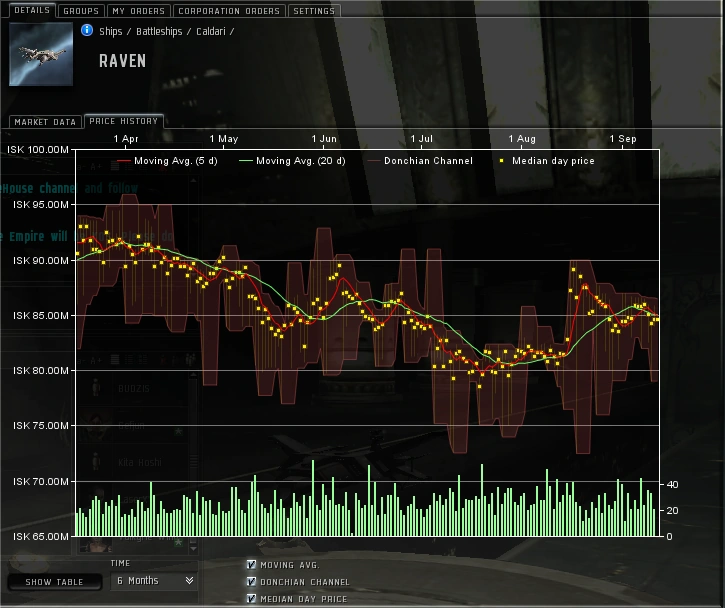Click the Median day price legend entry
725x608 pixels.
click(x=547, y=161)
